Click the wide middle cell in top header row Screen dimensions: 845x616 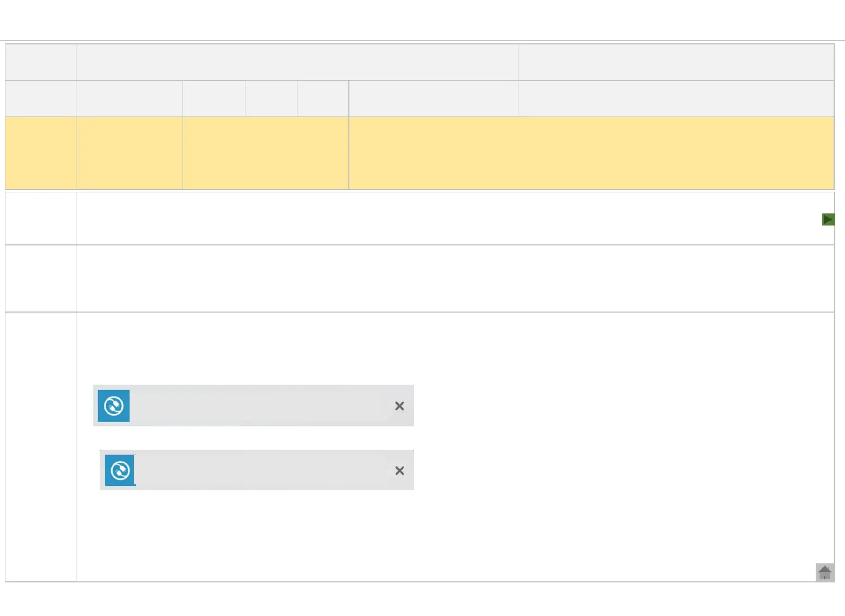pos(297,62)
